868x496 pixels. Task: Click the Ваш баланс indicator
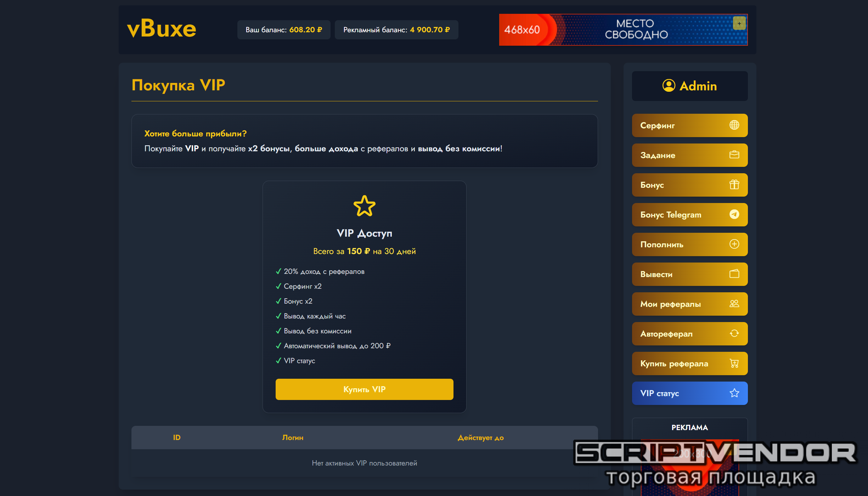(x=284, y=30)
